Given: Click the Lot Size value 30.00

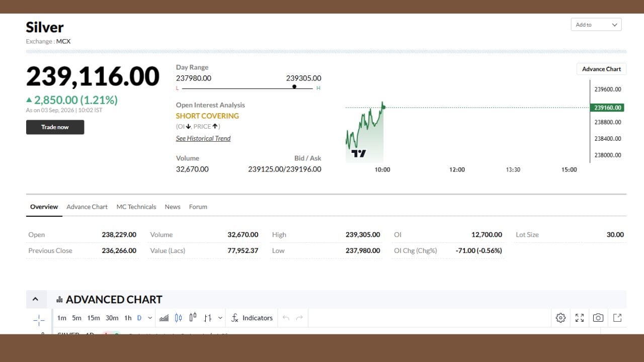Looking at the screenshot, I should click(x=615, y=234).
